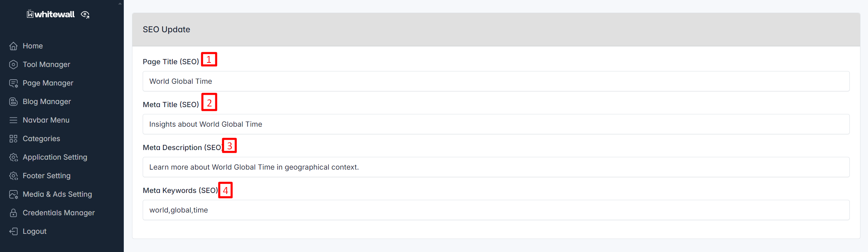Click the Media & Ads Setting image icon
This screenshot has width=868, height=252.
pos(13,194)
